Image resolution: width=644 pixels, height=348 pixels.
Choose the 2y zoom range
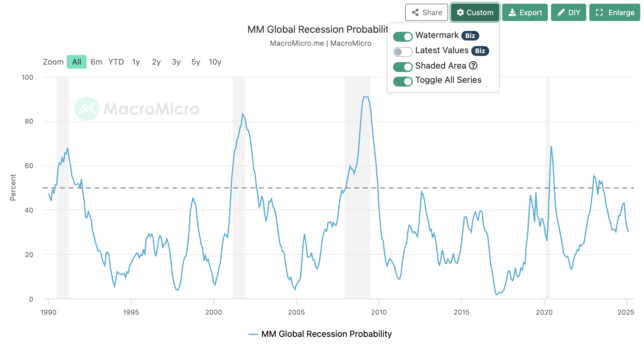[x=156, y=62]
